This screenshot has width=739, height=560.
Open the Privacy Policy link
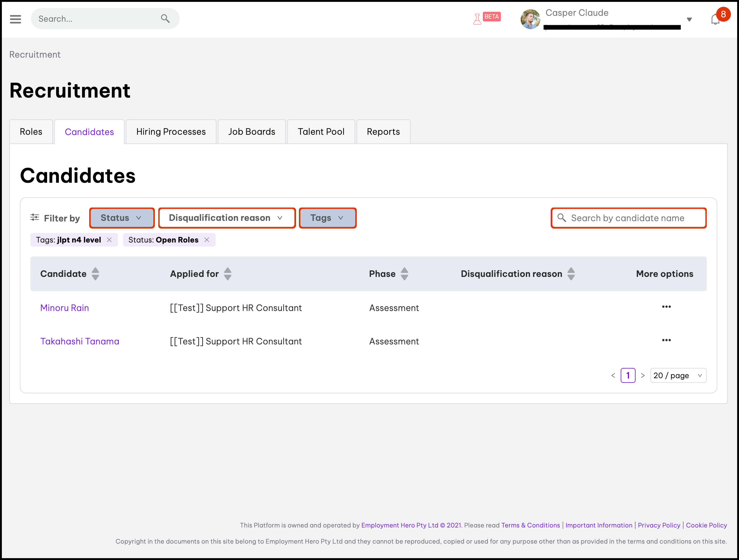659,525
